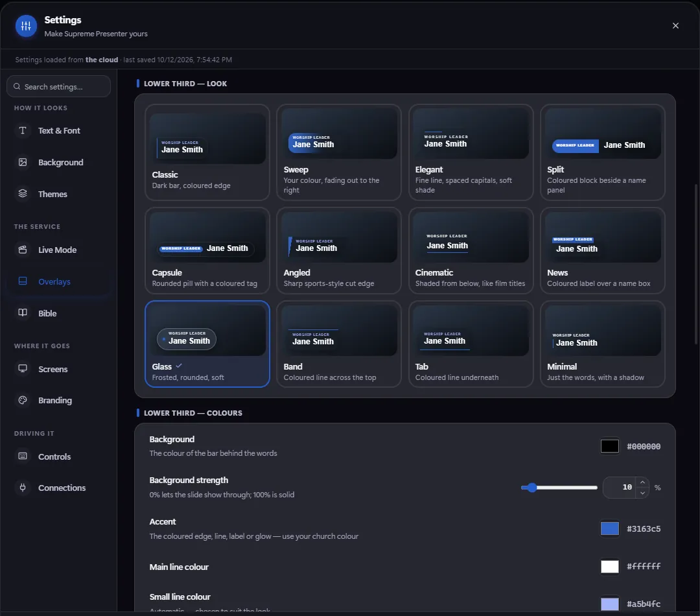Click the Themes layers icon
Screen dimensions: 700x616
pos(23,193)
